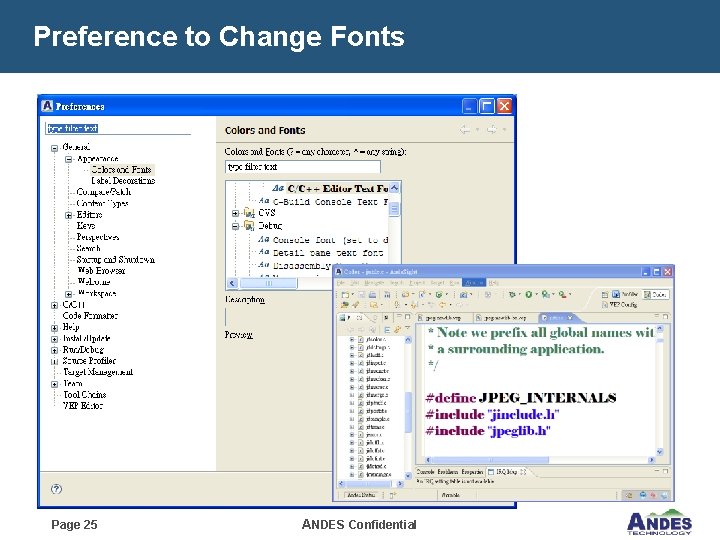Click the green Run icon in AndeSight toolbar

point(529,294)
